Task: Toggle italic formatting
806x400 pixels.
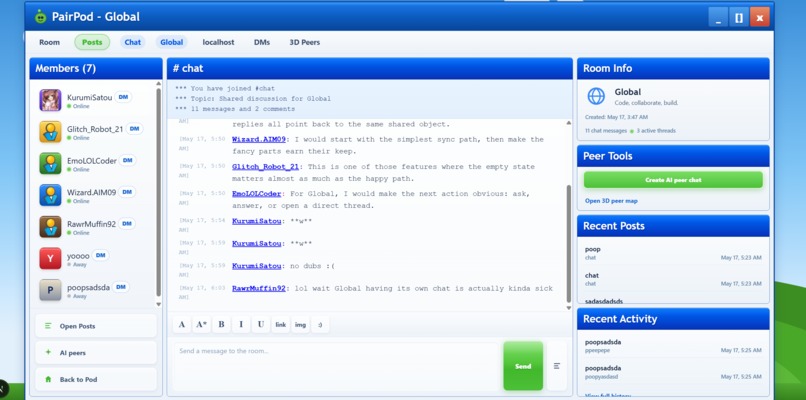Action: pyautogui.click(x=241, y=324)
